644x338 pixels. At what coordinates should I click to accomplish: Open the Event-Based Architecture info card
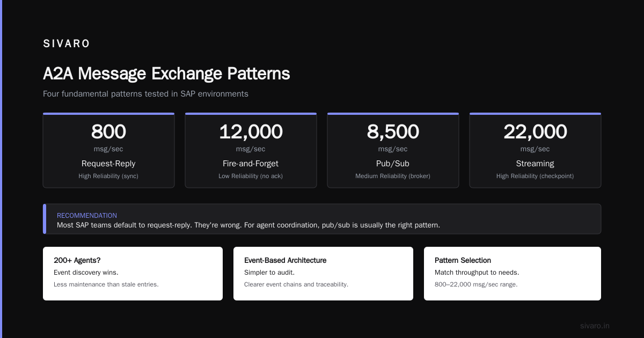[323, 274]
